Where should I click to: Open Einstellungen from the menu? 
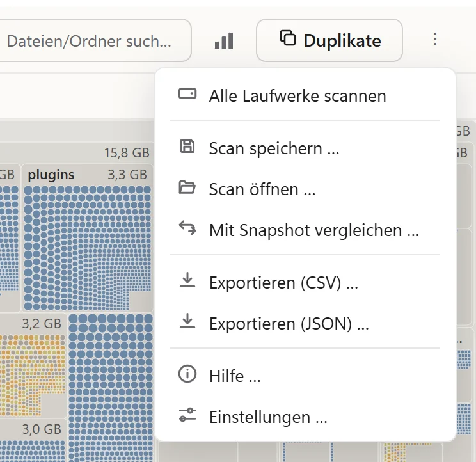[305, 417]
